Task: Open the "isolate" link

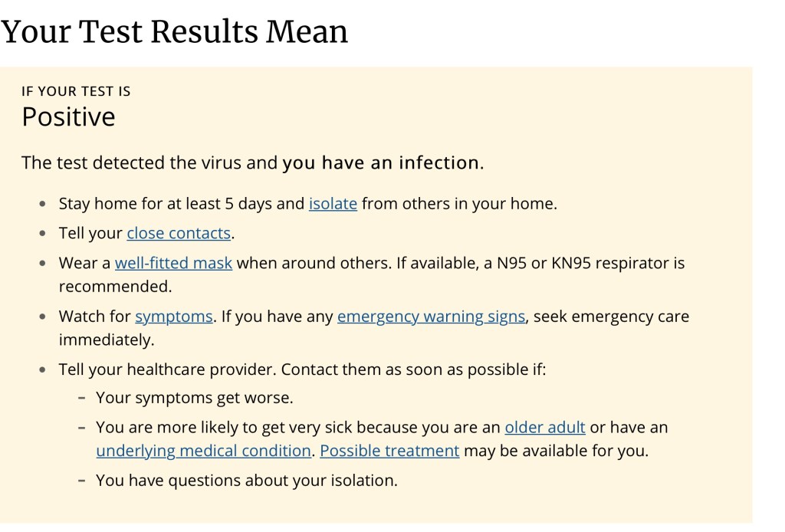Action: click(x=333, y=204)
